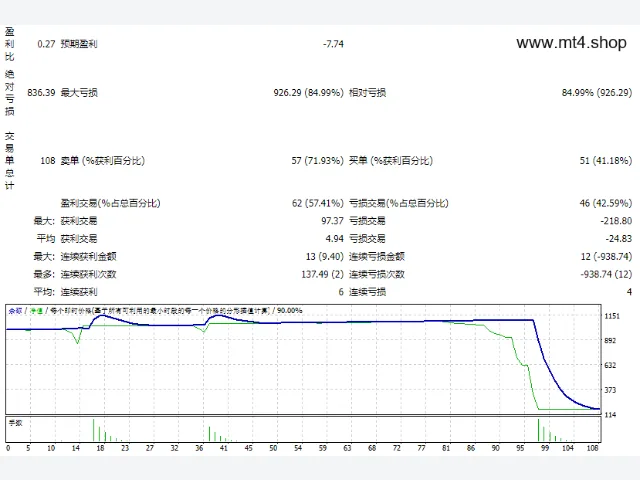The width and height of the screenshot is (640, 480).
Task: Select the relative drawdown value 84.99% (926.29)
Action: point(597,93)
